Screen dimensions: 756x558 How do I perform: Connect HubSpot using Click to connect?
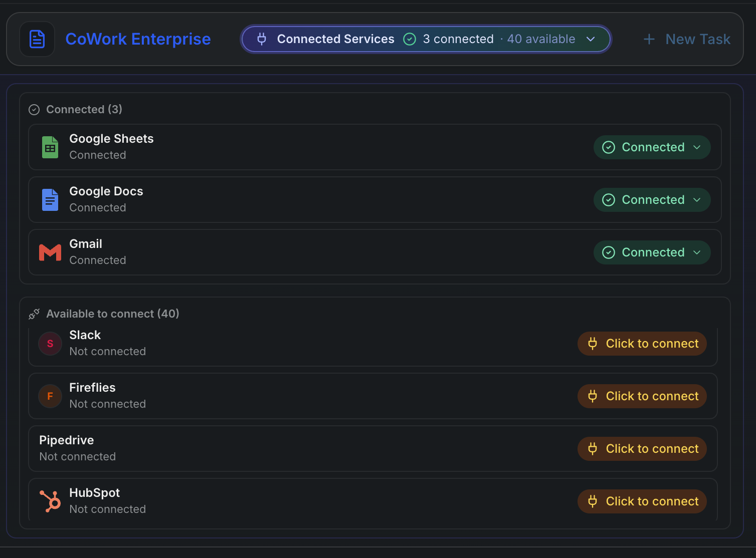click(642, 501)
